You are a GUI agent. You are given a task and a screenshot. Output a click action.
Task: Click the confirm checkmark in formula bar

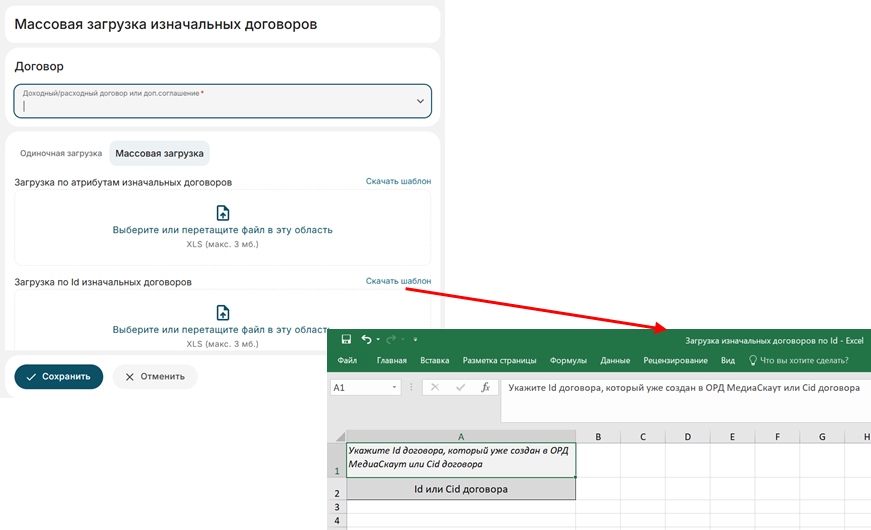point(460,387)
